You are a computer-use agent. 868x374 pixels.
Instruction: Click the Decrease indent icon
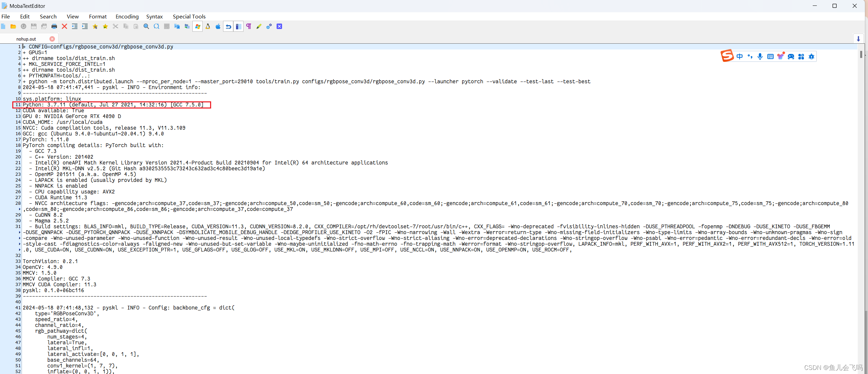click(x=75, y=27)
